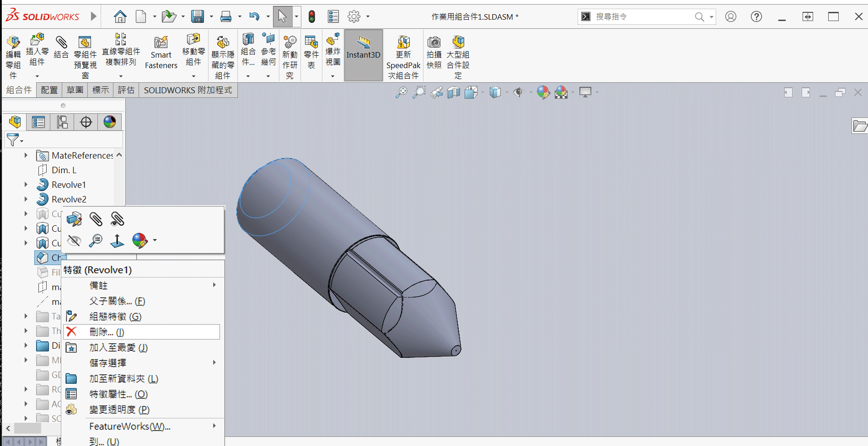Expand the Revolve1 feature tree node

[26, 185]
